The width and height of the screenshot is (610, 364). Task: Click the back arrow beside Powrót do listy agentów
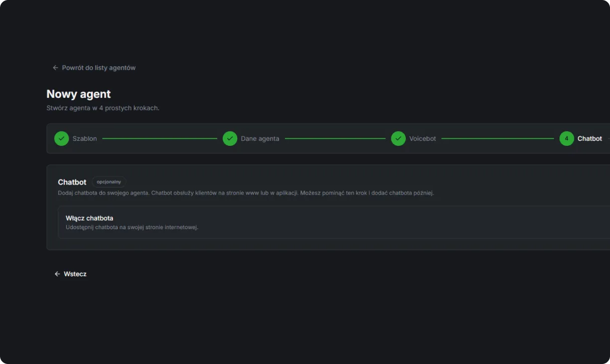(x=56, y=68)
